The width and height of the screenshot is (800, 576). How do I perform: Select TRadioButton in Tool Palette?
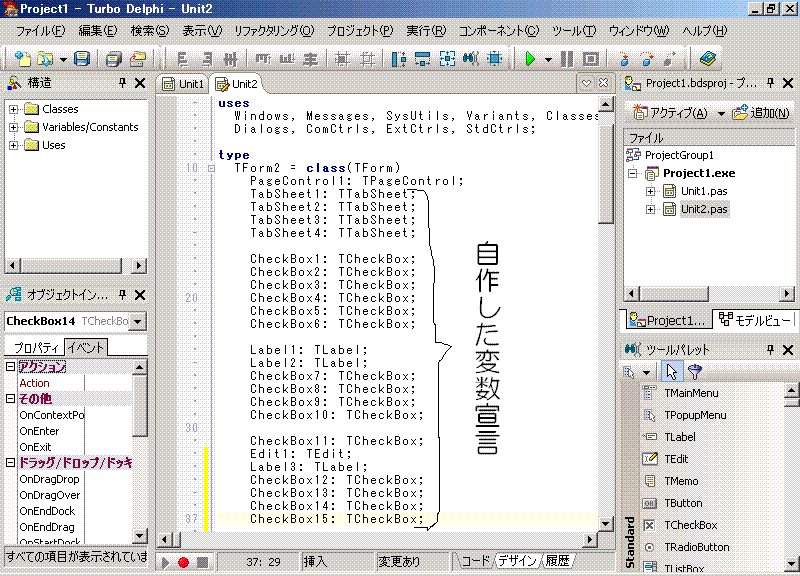[696, 547]
